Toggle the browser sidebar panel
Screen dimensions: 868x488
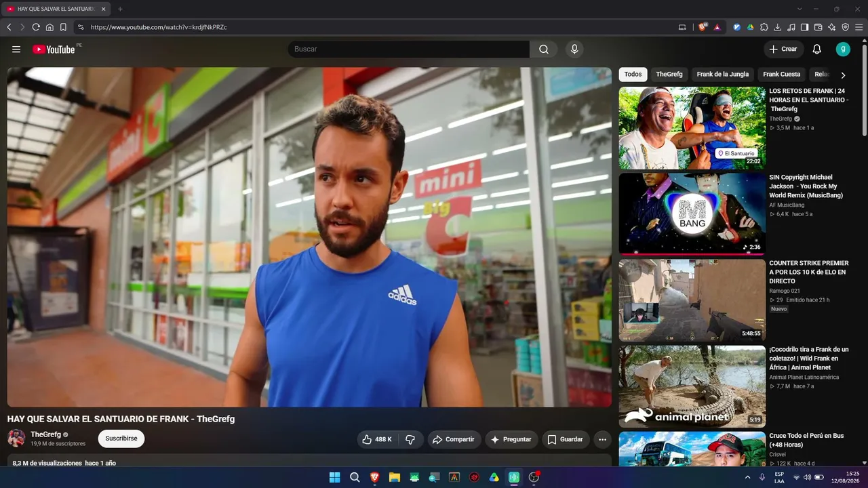tap(805, 27)
